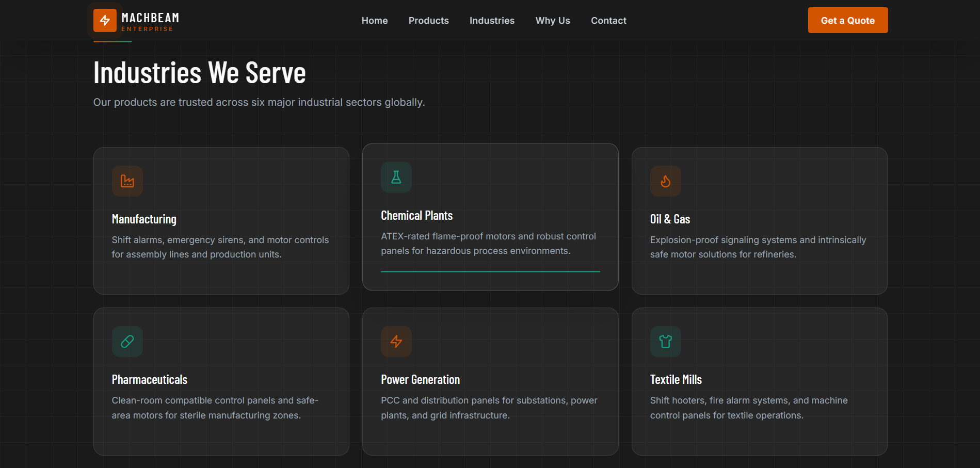This screenshot has height=468, width=980.
Task: Click the MACHBEAM Enterprise brand name
Action: pyautogui.click(x=150, y=22)
